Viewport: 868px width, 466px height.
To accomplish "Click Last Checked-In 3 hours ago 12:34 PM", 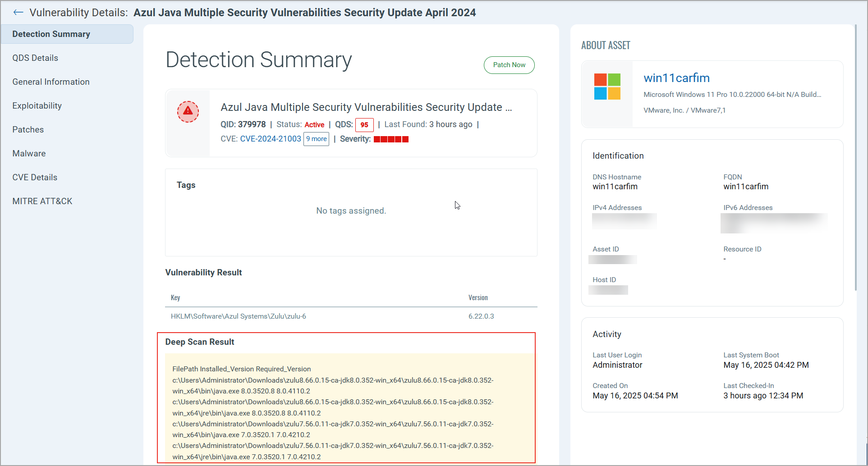I will click(x=763, y=396).
